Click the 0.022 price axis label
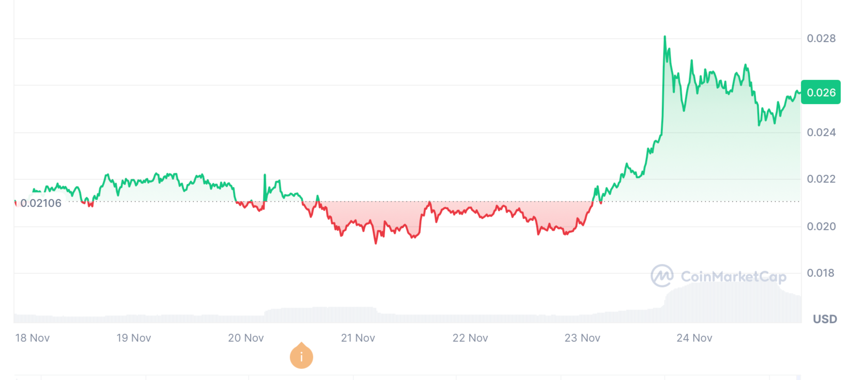 coord(821,179)
